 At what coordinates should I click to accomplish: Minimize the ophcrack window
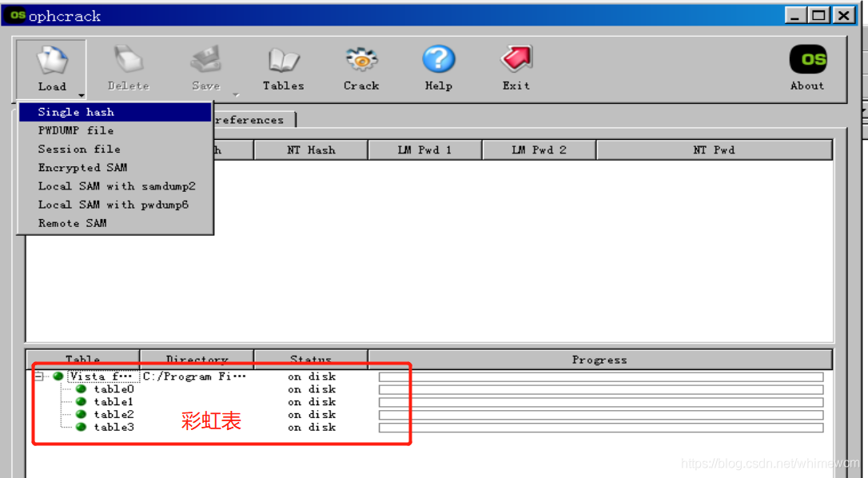[795, 15]
